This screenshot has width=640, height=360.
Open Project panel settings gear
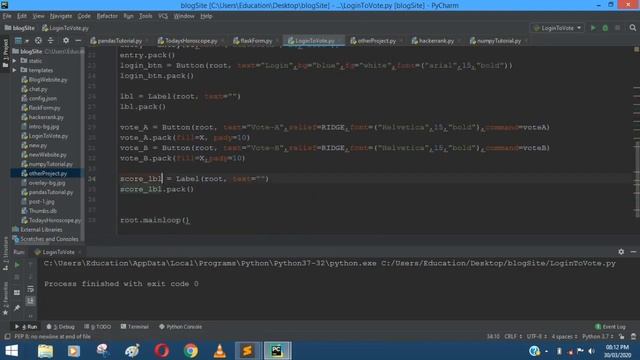(66, 40)
